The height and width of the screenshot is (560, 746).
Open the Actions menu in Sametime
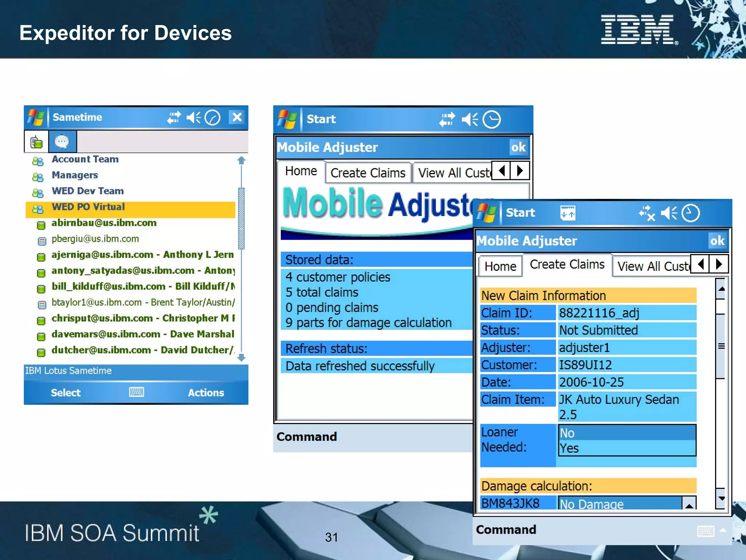206,393
